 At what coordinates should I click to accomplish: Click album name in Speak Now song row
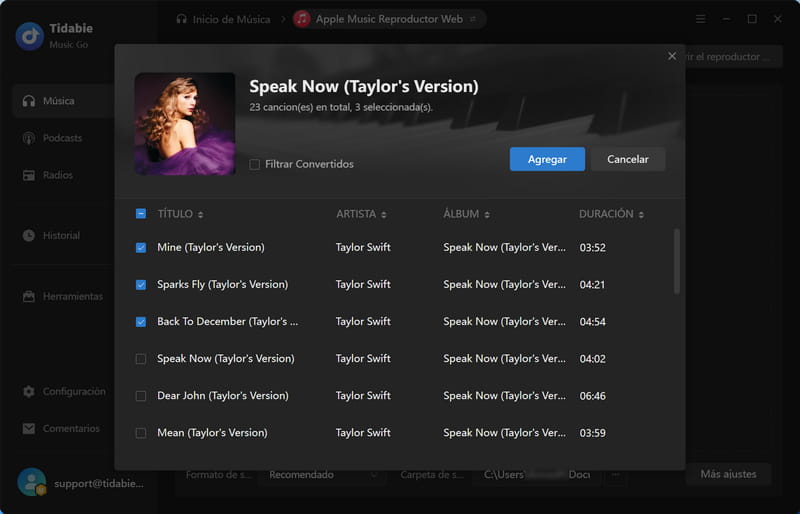(x=504, y=359)
